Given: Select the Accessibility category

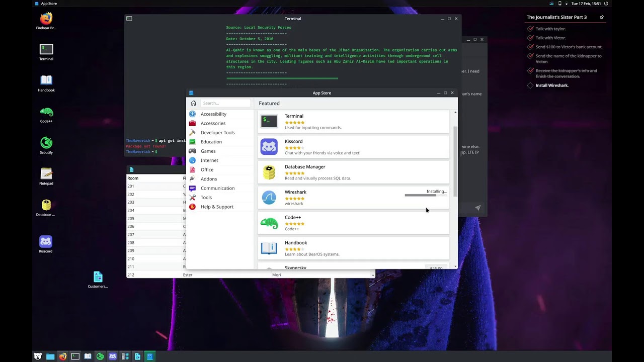Looking at the screenshot, I should 220,114.
